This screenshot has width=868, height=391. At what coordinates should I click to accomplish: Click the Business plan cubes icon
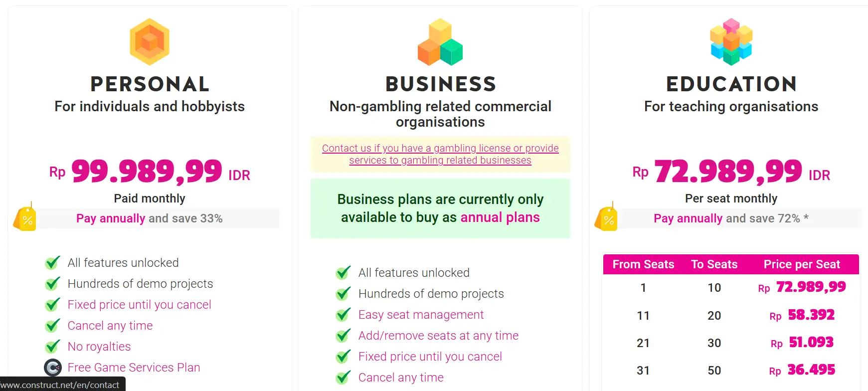pyautogui.click(x=440, y=43)
